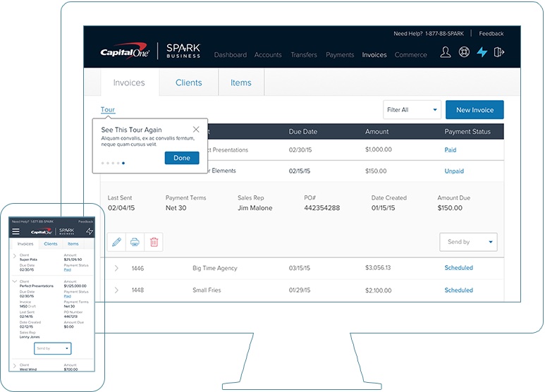Screen dimensions: 545x392
Task: Click Done in the tour popup
Action: click(182, 158)
